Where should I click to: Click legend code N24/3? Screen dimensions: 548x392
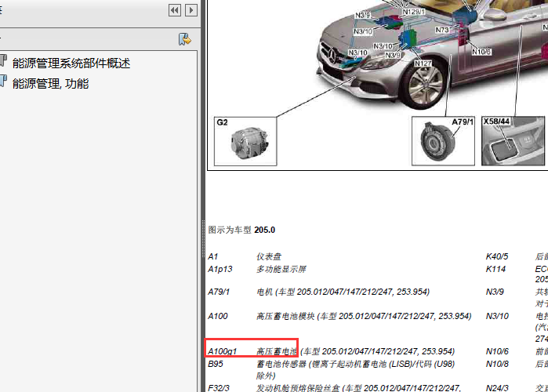point(497,388)
